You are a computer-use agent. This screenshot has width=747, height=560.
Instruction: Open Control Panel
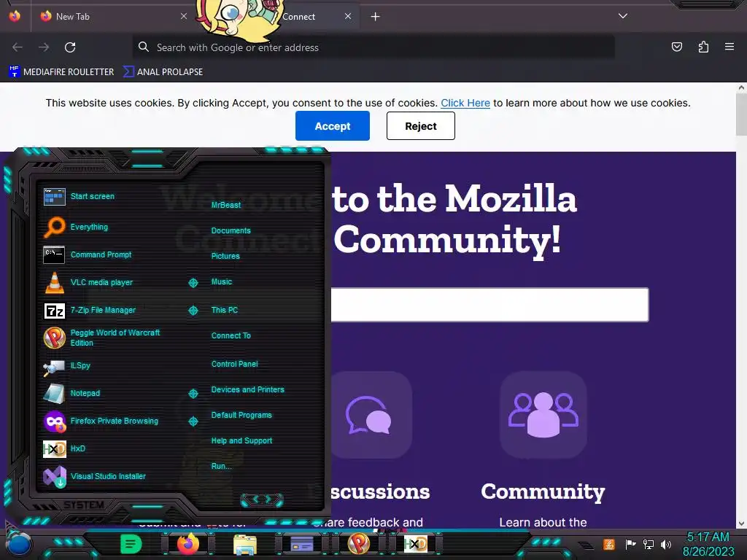(x=234, y=364)
